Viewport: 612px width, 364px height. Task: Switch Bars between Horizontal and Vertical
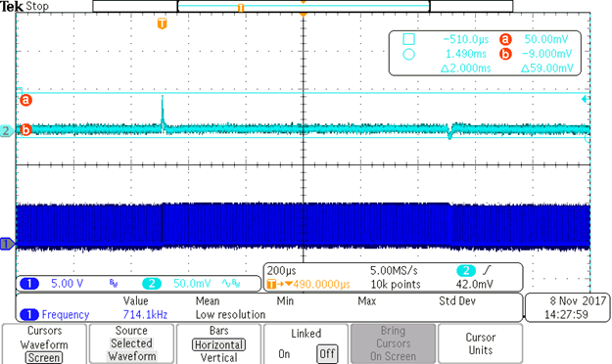pyautogui.click(x=218, y=343)
